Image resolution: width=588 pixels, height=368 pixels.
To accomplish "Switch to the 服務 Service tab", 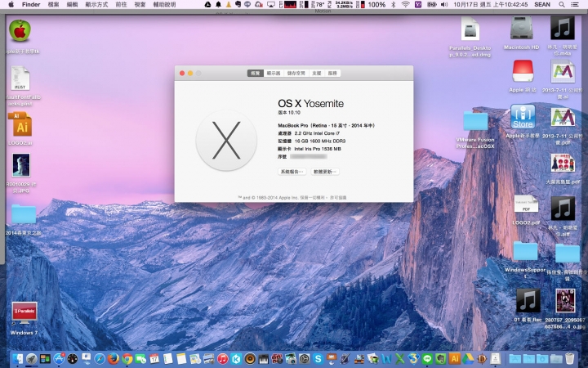I will point(332,74).
